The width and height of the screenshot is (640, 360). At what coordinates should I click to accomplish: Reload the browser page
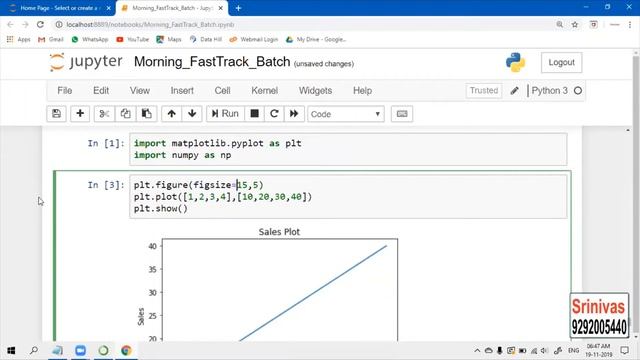40,24
